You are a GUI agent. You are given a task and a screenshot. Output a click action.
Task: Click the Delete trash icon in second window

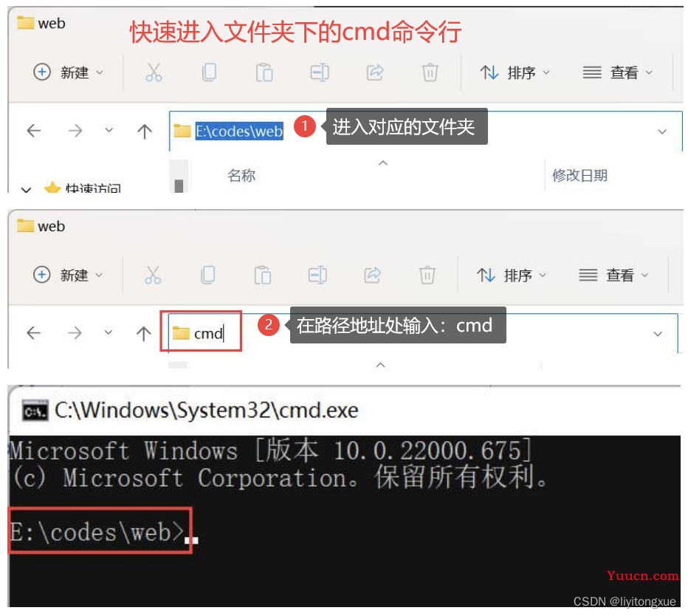point(427,276)
